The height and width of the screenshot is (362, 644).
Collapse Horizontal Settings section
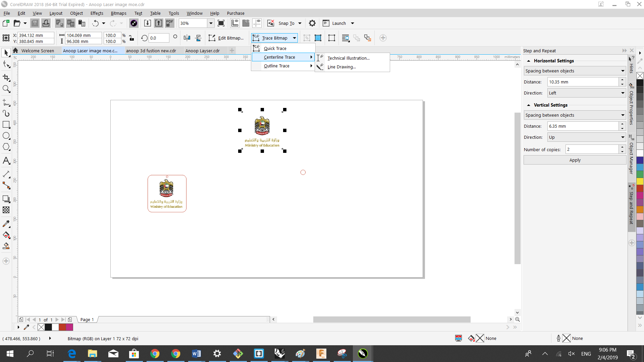[529, 61]
